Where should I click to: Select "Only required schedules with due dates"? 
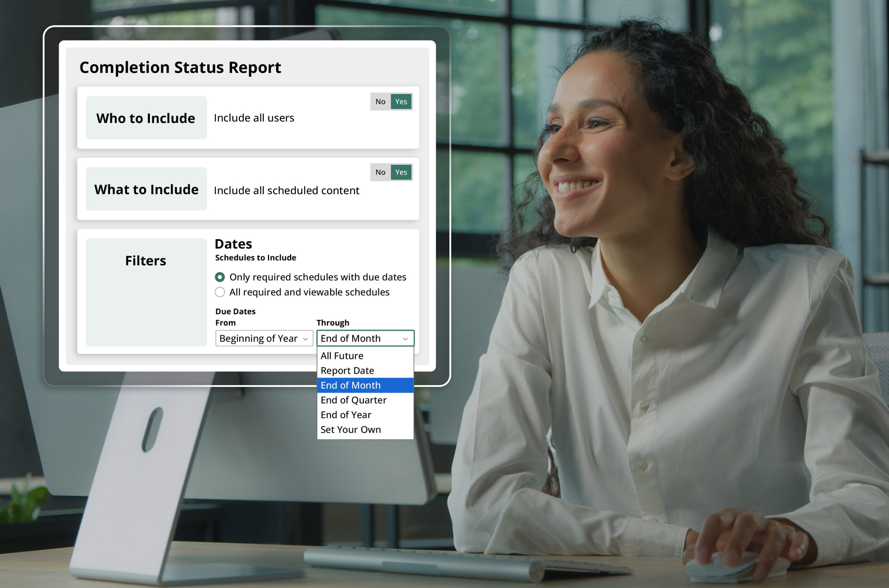(x=220, y=277)
